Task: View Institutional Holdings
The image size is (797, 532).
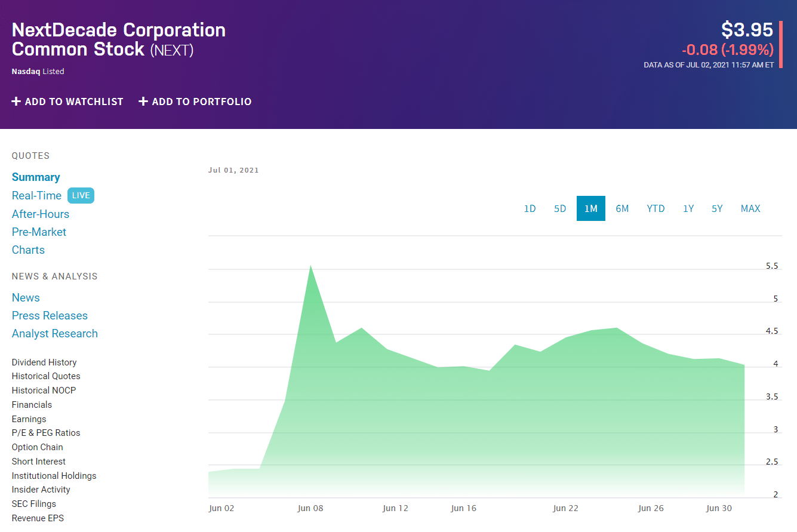Action: (54, 476)
